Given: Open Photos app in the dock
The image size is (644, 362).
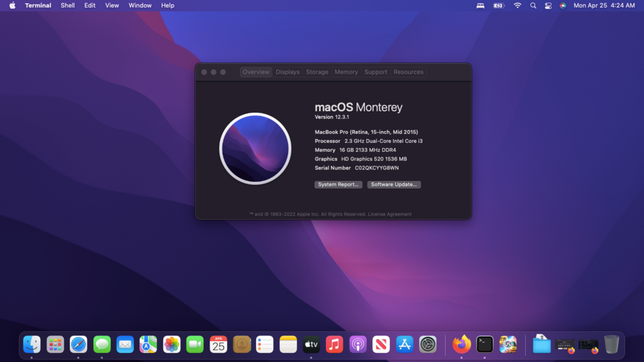Looking at the screenshot, I should (172, 344).
